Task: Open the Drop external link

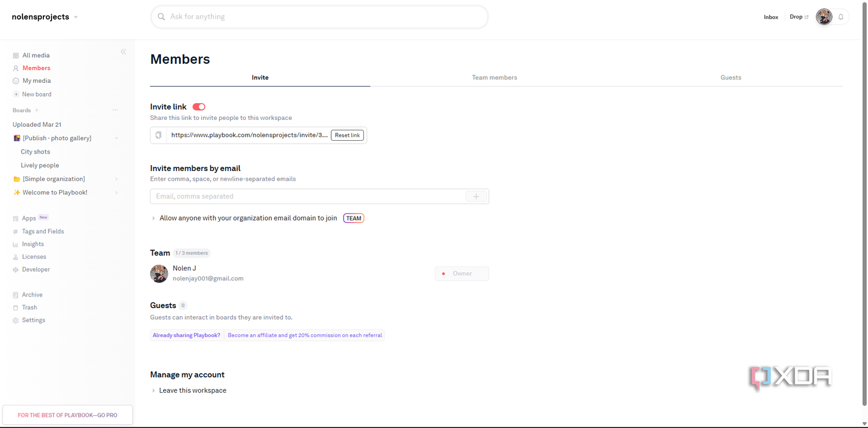Action: tap(799, 17)
